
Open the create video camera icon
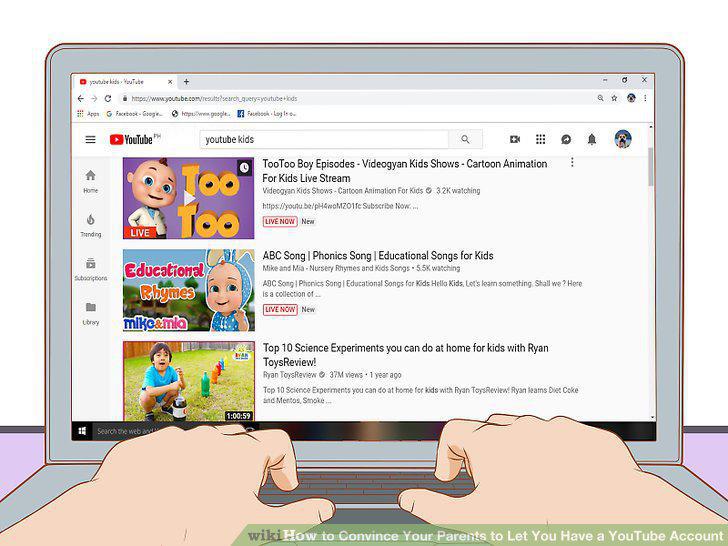pos(515,139)
